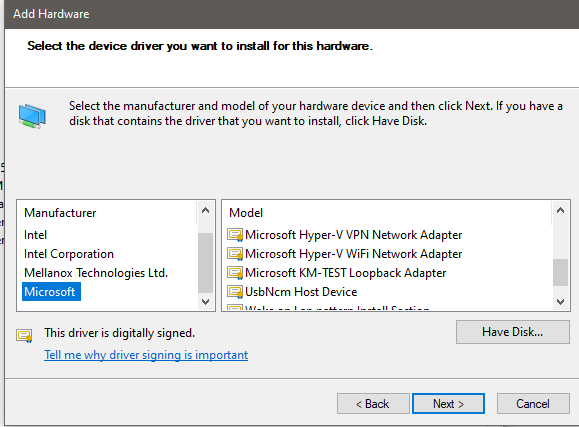Click the Model list scrollbar thumb
The width and height of the screenshot is (579, 427).
coord(560,273)
